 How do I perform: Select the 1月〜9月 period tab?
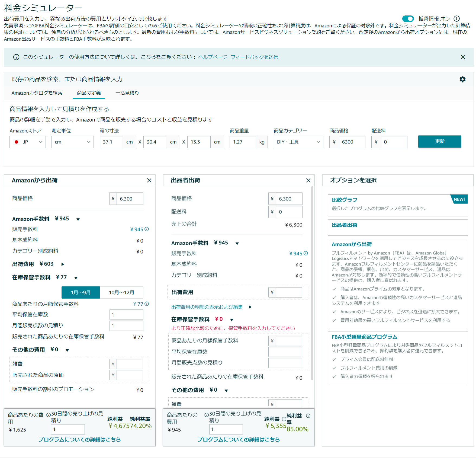tap(81, 292)
